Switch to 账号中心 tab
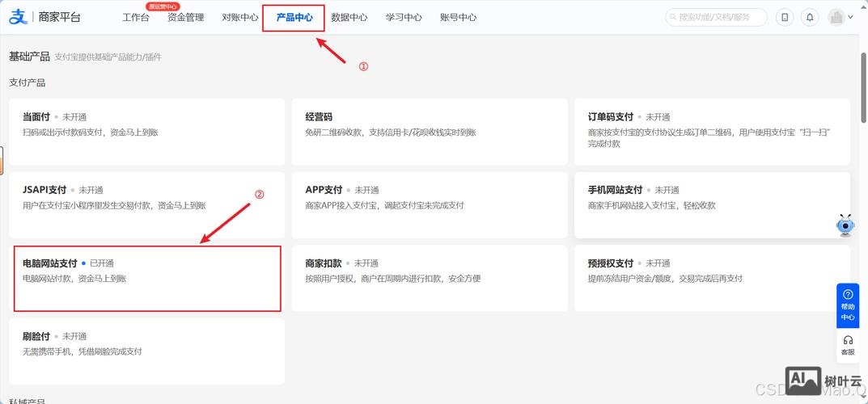The width and height of the screenshot is (868, 404). coord(459,17)
